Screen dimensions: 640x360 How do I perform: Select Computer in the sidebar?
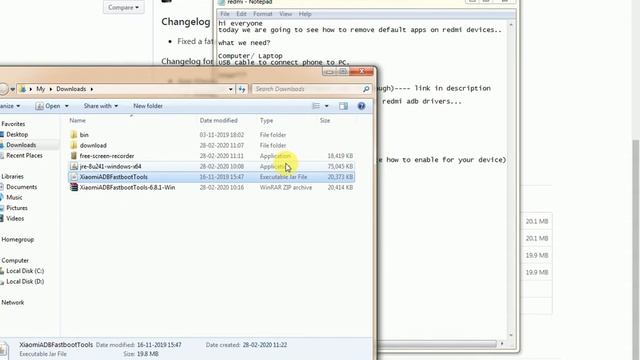[15, 260]
